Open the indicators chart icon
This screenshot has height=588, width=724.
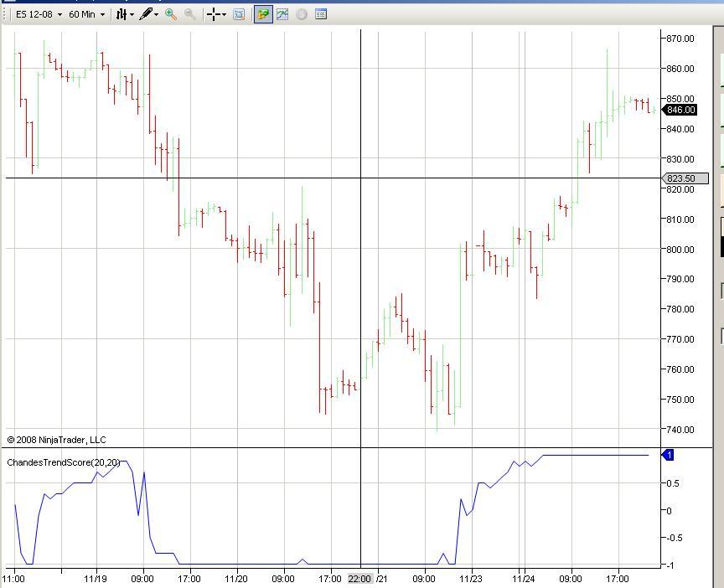tap(282, 14)
